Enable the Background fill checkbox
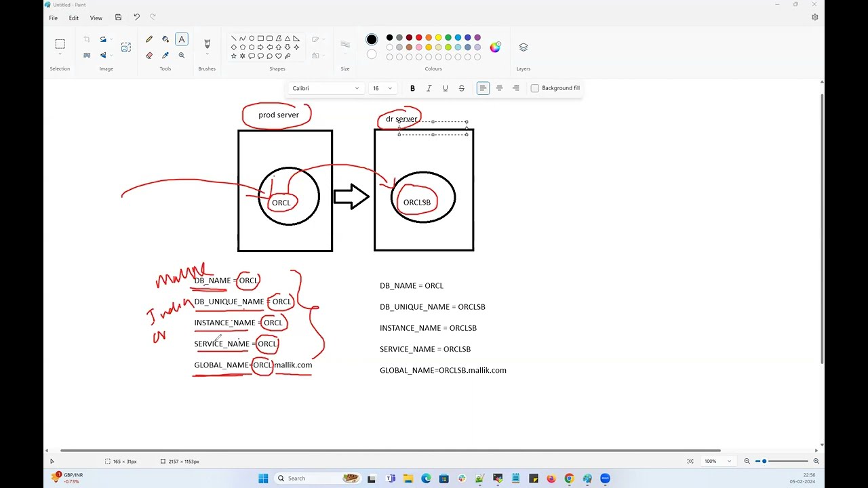The image size is (868, 488). tap(535, 88)
